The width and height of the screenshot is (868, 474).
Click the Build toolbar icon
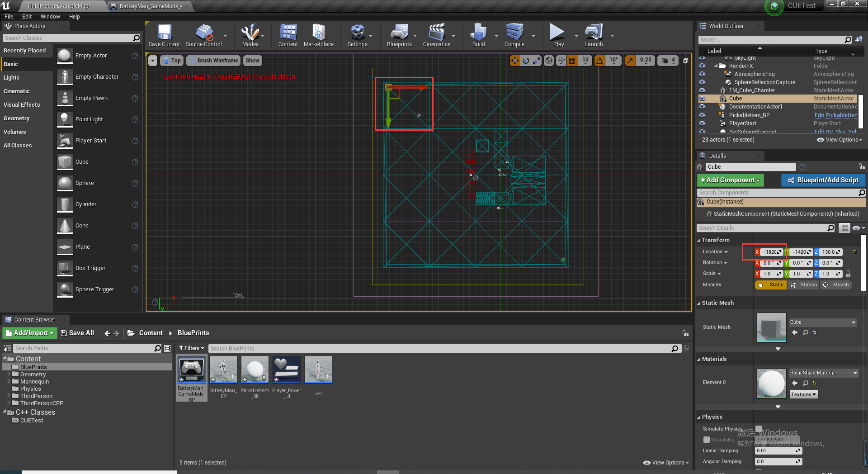click(478, 35)
